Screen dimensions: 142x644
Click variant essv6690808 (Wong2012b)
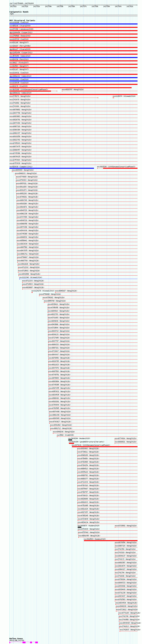[x=23, y=170]
